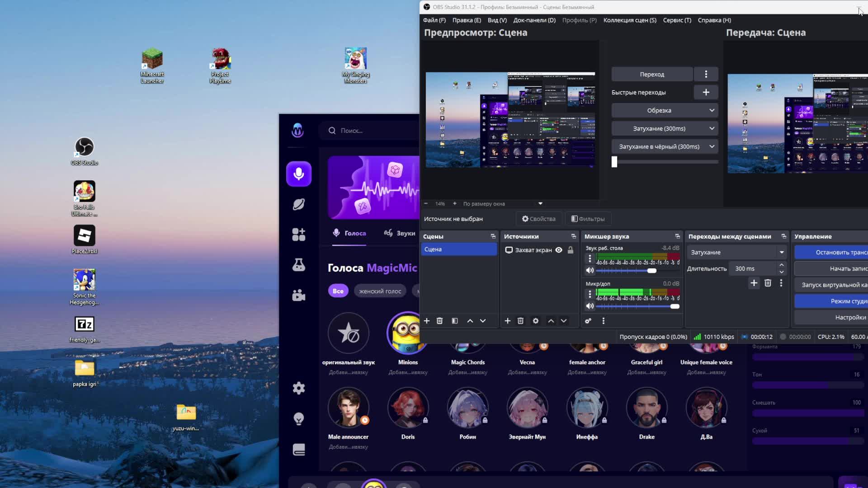The height and width of the screenshot is (488, 868).
Task: Click the Переход transition button
Action: click(652, 74)
